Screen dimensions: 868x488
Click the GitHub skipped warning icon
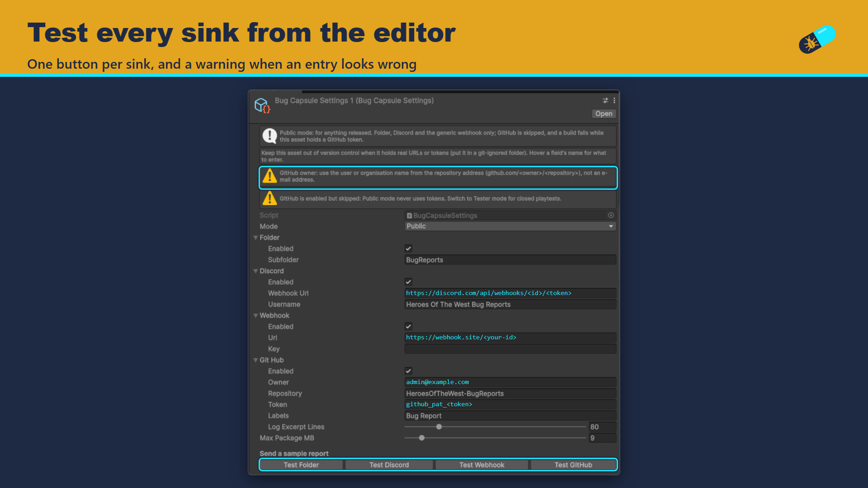tap(270, 198)
